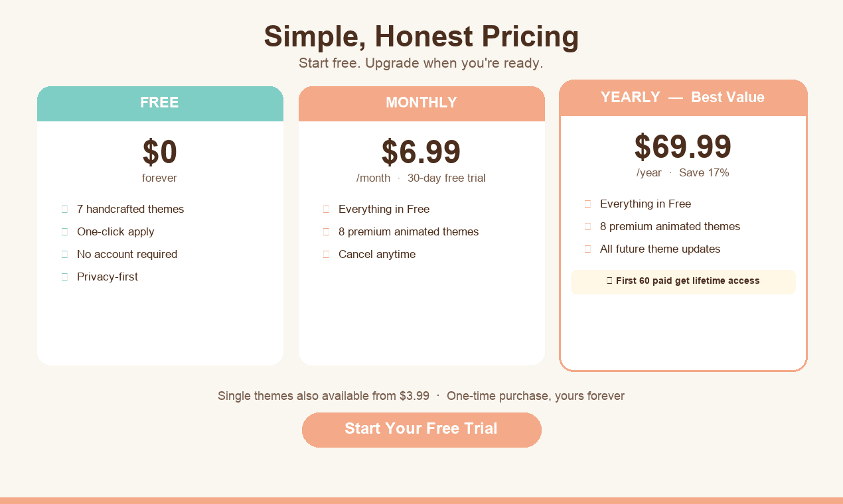This screenshot has width=843, height=504.
Task: Select the FREE plan header
Action: (x=160, y=103)
